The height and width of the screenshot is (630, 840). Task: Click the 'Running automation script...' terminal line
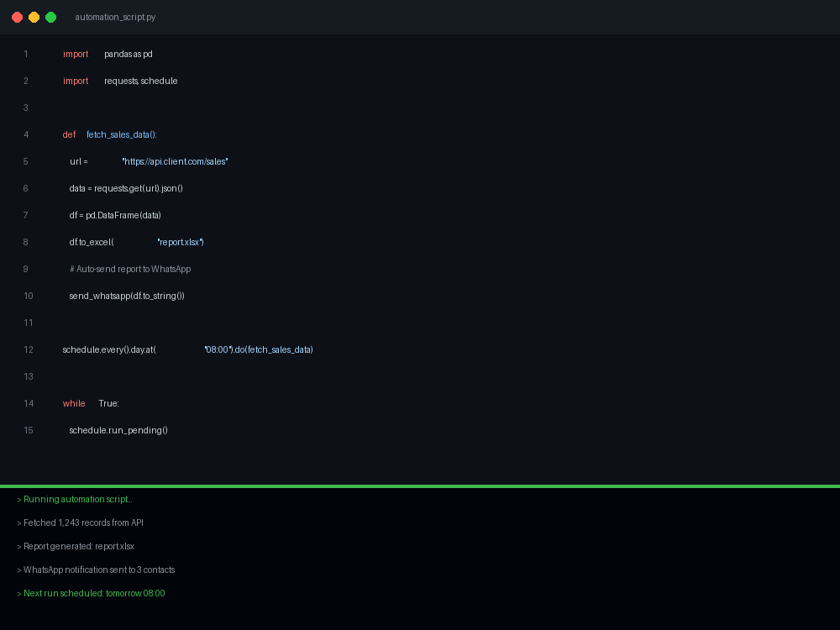point(75,499)
